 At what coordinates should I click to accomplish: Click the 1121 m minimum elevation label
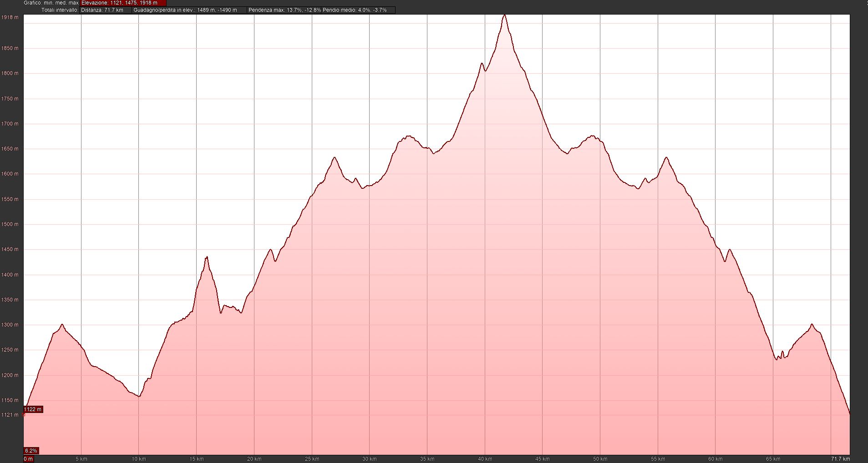tap(10, 415)
